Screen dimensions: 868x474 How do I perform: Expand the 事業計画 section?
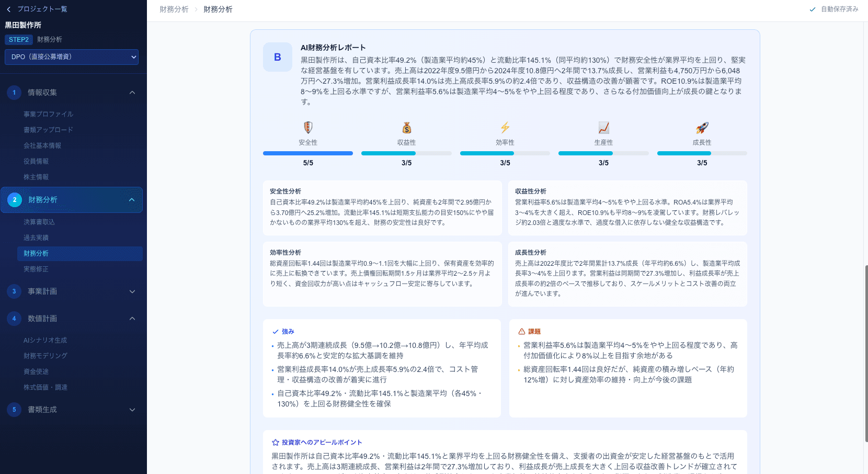(x=132, y=291)
